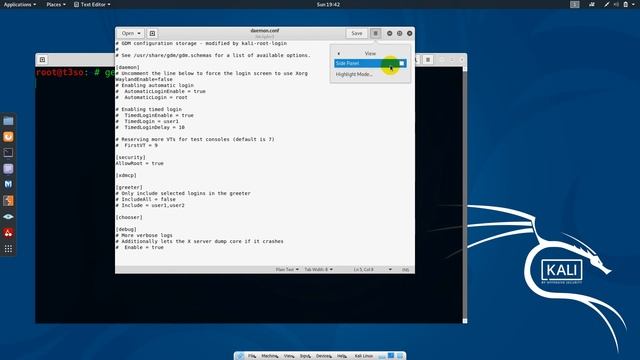Click the daemon.conf title in header

[264, 31]
